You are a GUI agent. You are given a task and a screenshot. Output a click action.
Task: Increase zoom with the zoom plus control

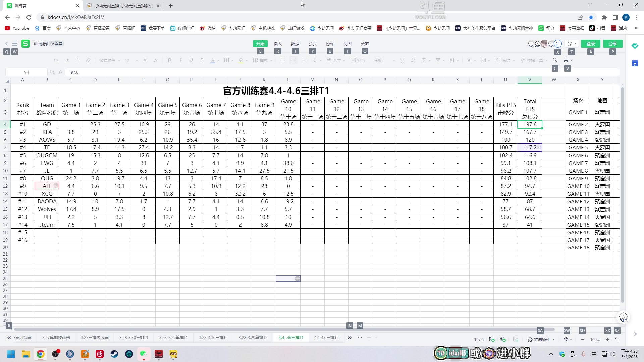[x=607, y=339]
